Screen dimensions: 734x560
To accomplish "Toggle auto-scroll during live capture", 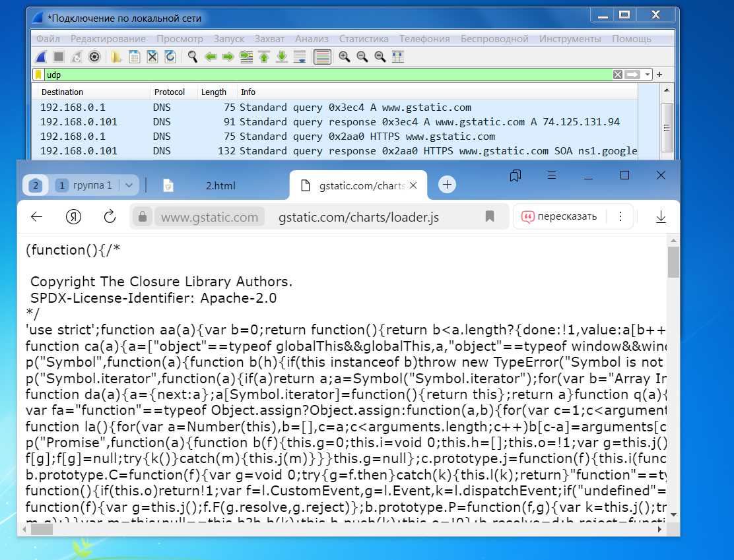I will 300,57.
